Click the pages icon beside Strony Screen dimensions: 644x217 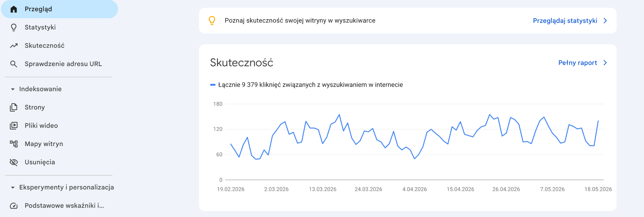click(14, 107)
